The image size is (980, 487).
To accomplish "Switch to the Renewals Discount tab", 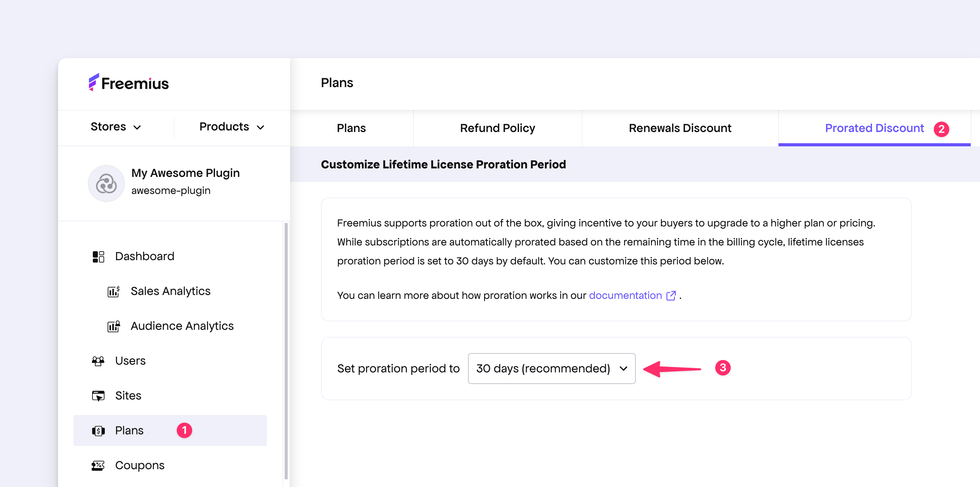I will point(680,128).
